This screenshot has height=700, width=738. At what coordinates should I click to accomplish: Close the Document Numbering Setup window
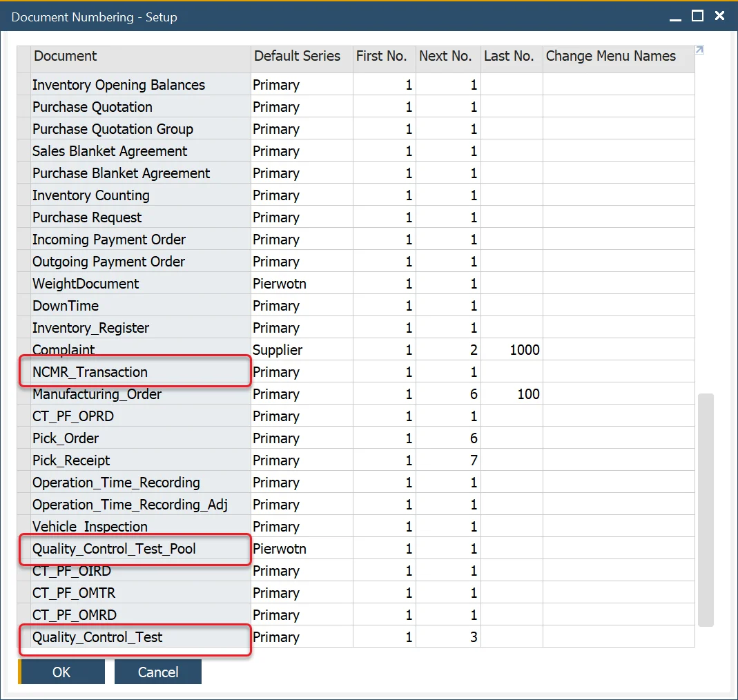pyautogui.click(x=719, y=16)
